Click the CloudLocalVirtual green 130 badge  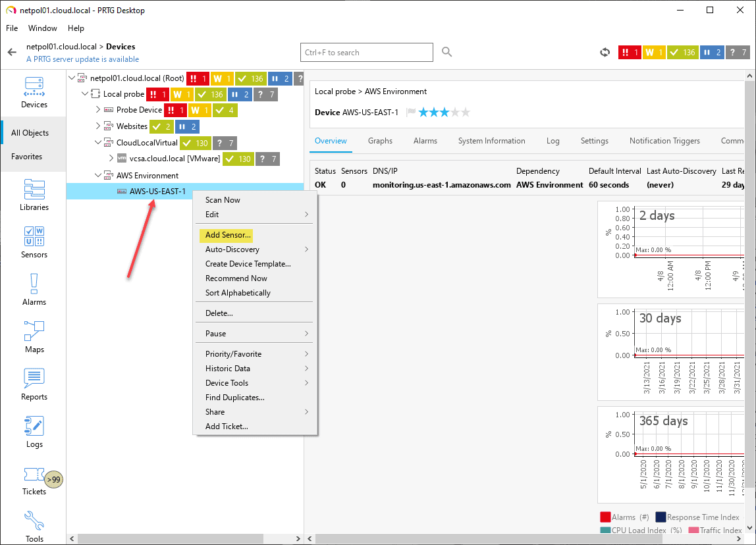click(x=196, y=143)
